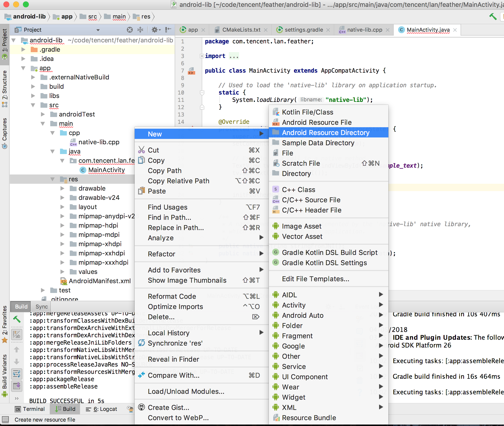Click the build hammer icon in Build panel
The width and height of the screenshot is (504, 426).
point(17,319)
